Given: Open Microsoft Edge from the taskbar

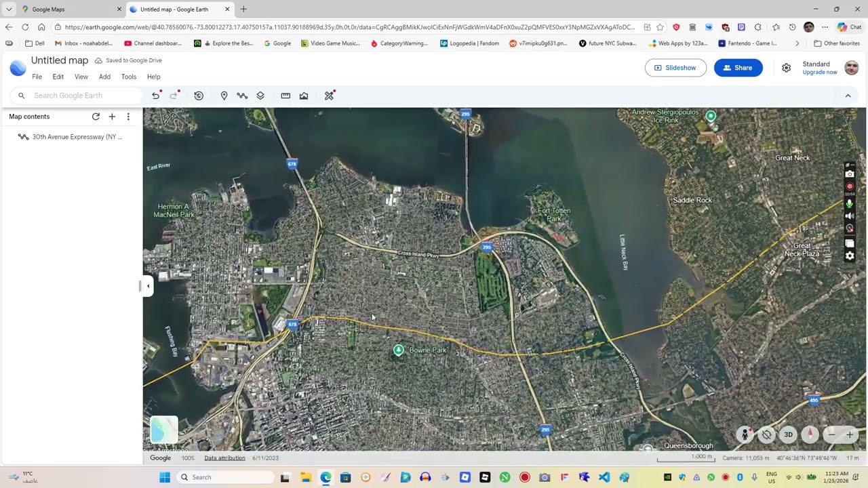Looking at the screenshot, I should (x=325, y=477).
